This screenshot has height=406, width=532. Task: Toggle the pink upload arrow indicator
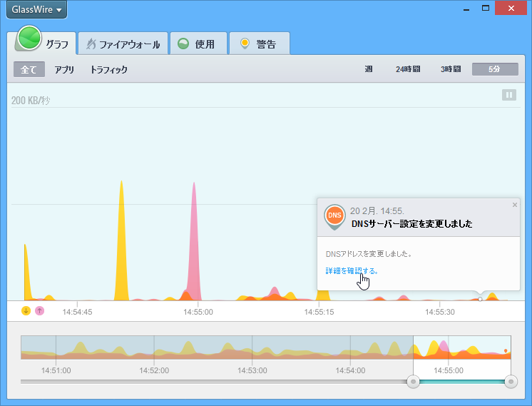click(40, 310)
